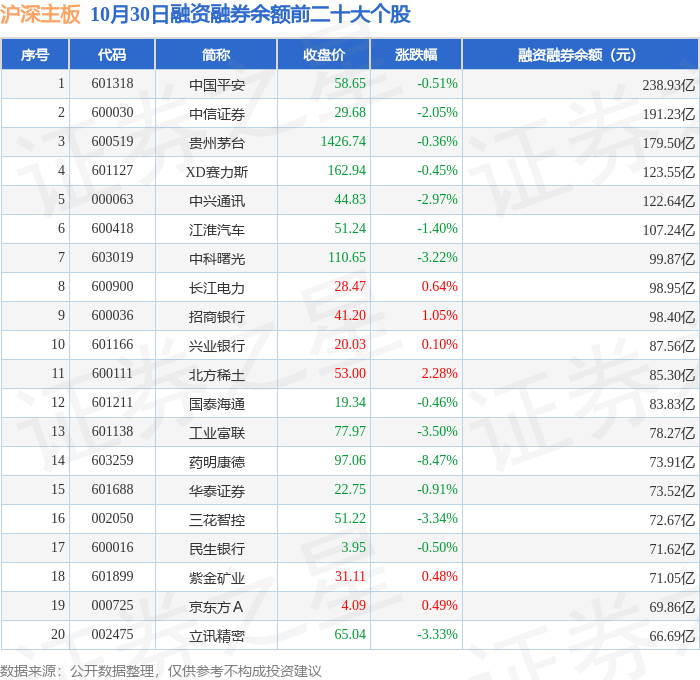Select the 沪深主板 title label
Screen dimensions: 700x680
[x=40, y=14]
